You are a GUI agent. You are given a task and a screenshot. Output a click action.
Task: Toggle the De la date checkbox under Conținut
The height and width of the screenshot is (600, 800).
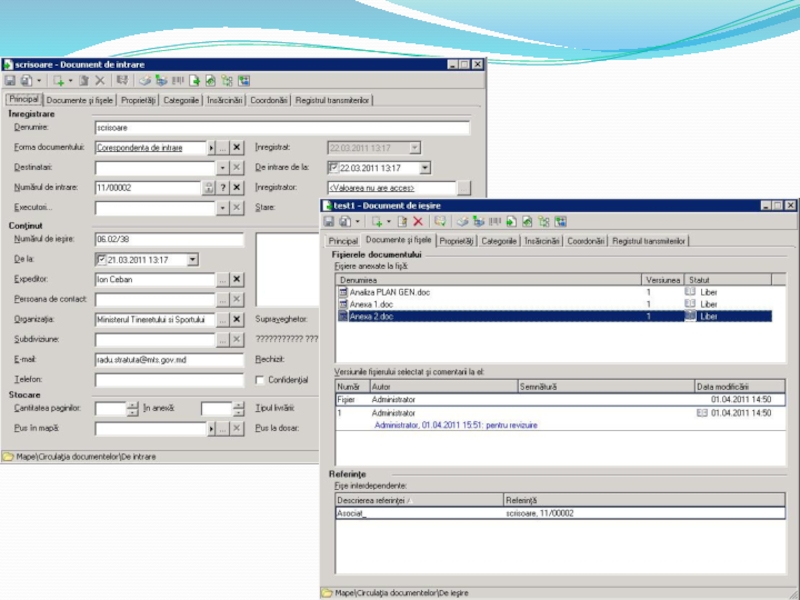[x=101, y=260]
